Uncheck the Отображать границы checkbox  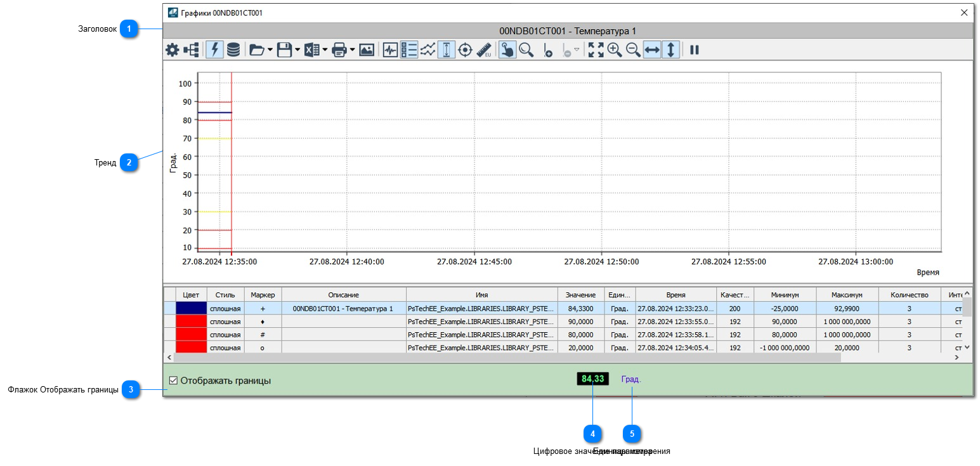(173, 381)
